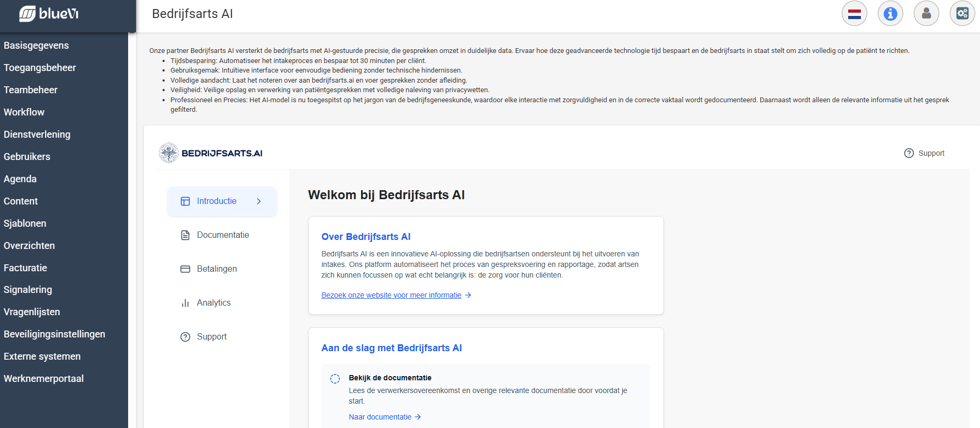Click the Dutch flag language icon
This screenshot has height=428, width=980.
(855, 14)
